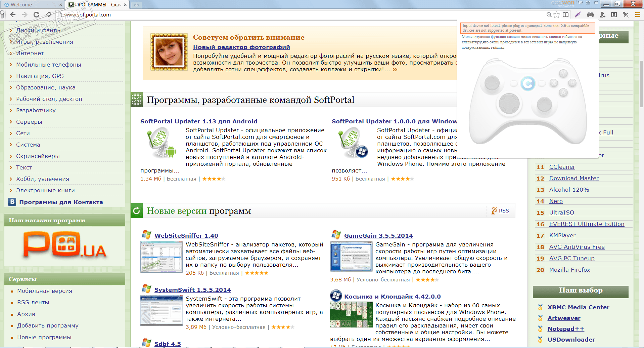Open EVEREST Ultimate Edition link

tap(587, 224)
